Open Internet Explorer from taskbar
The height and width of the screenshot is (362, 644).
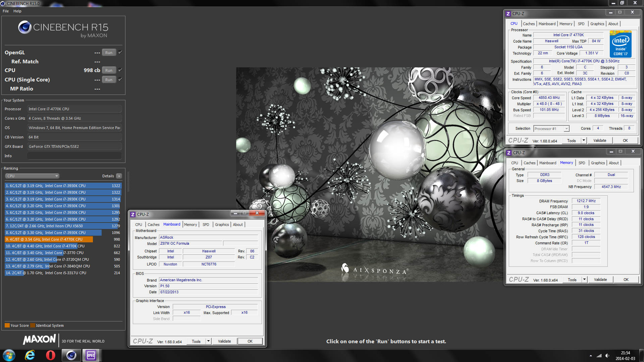coord(30,355)
